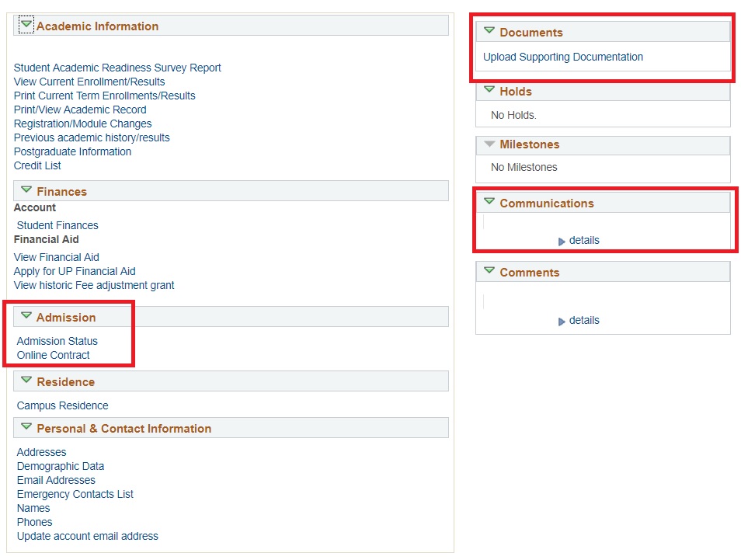Check Admission Status
741x560 pixels.
click(57, 341)
